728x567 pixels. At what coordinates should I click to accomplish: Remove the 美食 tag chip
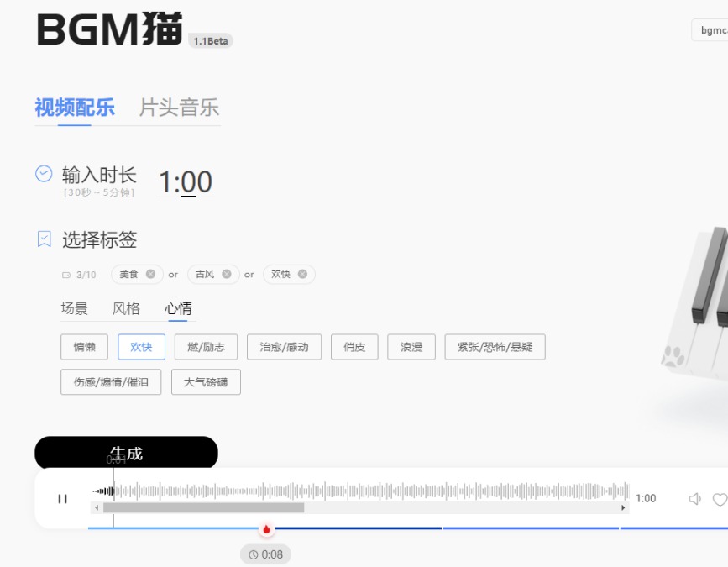tap(150, 274)
